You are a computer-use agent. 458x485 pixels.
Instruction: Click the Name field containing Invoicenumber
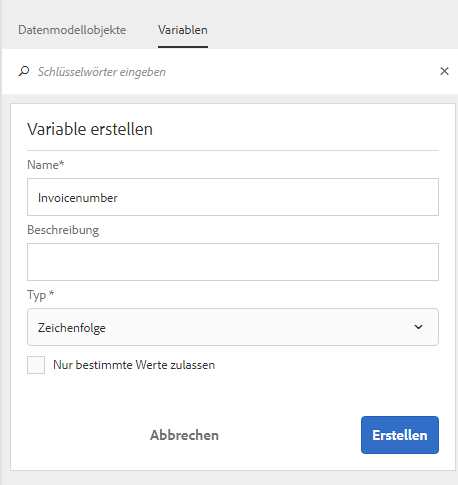(233, 197)
